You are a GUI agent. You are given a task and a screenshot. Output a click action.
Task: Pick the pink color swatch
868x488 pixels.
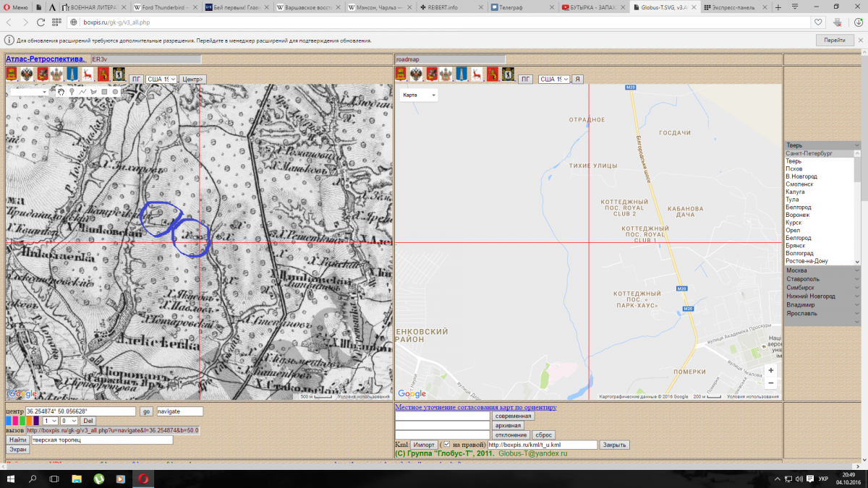pyautogui.click(x=15, y=421)
